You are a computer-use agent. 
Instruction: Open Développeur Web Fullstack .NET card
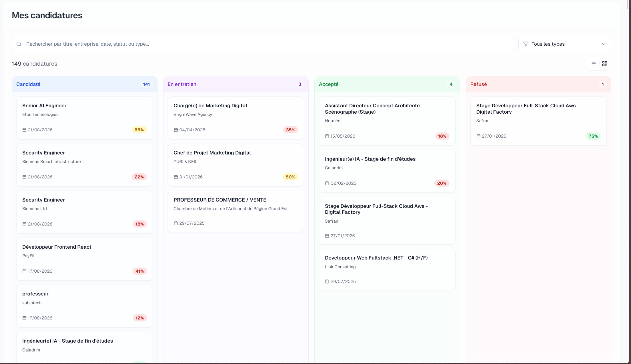click(x=387, y=270)
